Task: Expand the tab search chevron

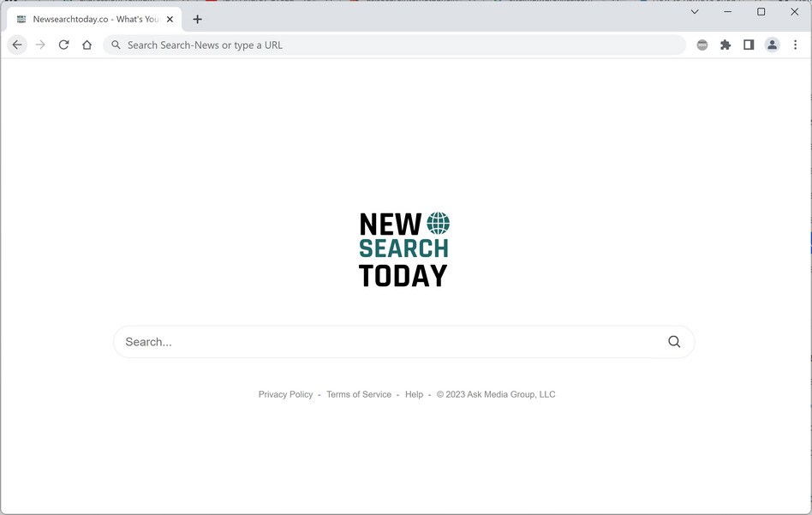Action: [x=695, y=11]
